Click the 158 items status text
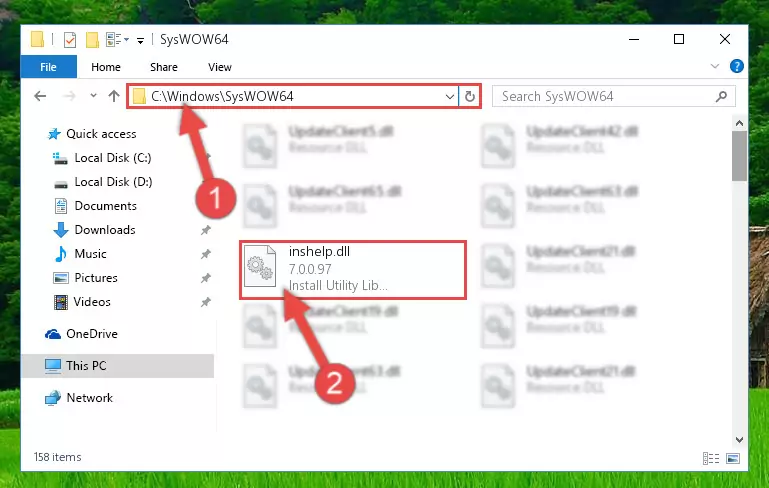Image resolution: width=769 pixels, height=488 pixels. (x=57, y=457)
